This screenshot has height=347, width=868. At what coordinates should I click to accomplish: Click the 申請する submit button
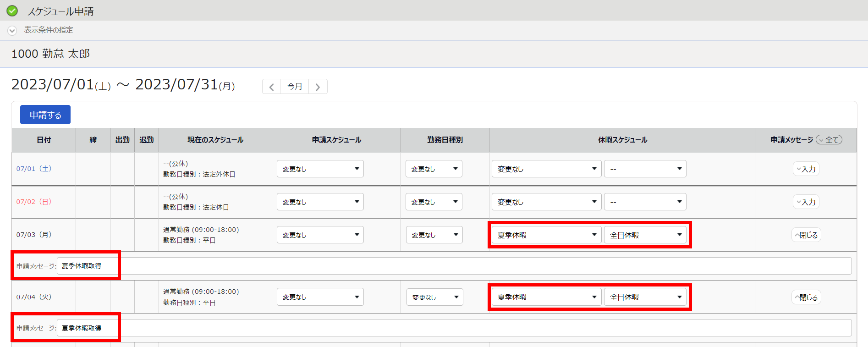pyautogui.click(x=45, y=115)
